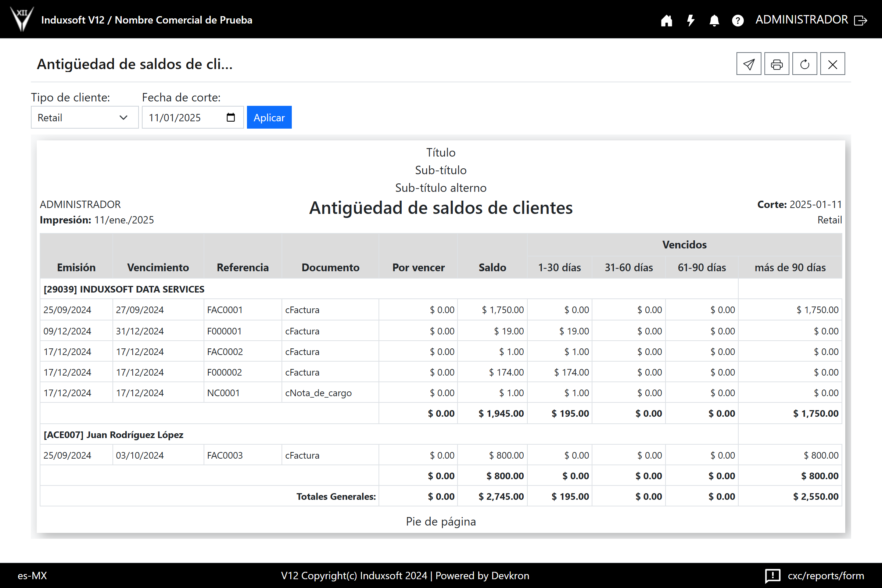Click the ADMINISTRADOR user label in header
Viewport: 882px width, 588px height.
[x=802, y=19]
